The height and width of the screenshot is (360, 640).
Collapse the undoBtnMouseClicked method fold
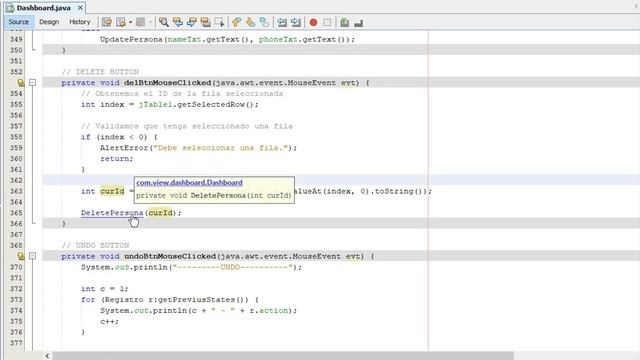pos(33,256)
